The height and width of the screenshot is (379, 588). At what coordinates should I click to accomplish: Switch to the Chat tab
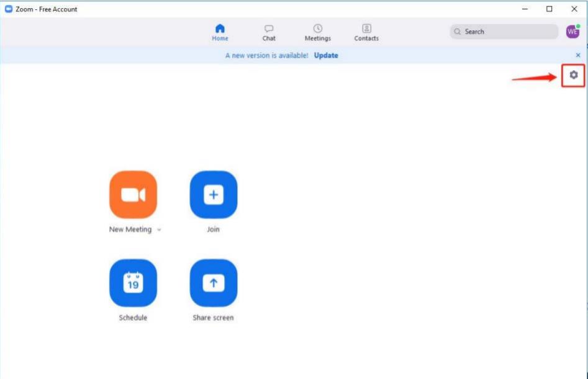(x=269, y=33)
